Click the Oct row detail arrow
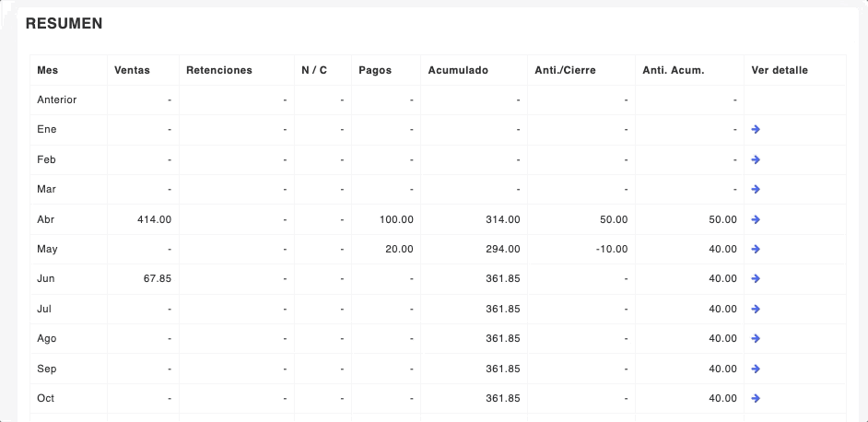 coord(756,398)
